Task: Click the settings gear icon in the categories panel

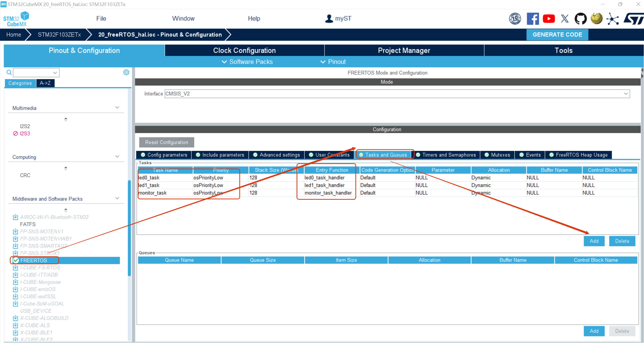Action: (x=126, y=72)
